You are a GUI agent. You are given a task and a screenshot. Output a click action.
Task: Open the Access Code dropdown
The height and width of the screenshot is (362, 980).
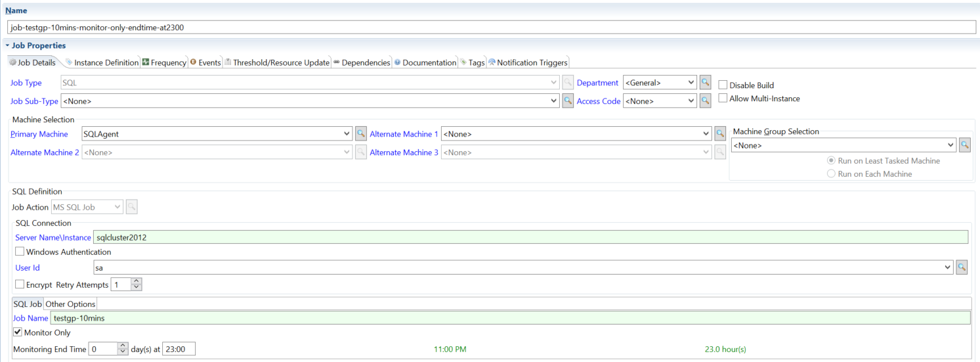click(x=691, y=101)
